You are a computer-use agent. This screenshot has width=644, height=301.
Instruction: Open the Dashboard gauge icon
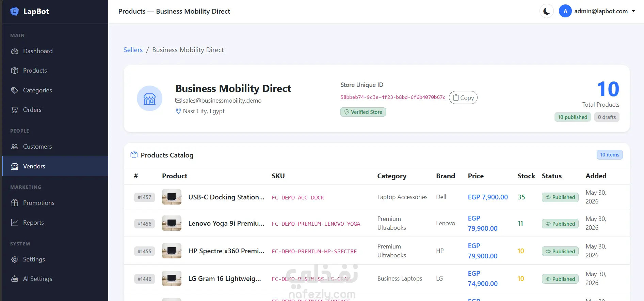point(15,51)
